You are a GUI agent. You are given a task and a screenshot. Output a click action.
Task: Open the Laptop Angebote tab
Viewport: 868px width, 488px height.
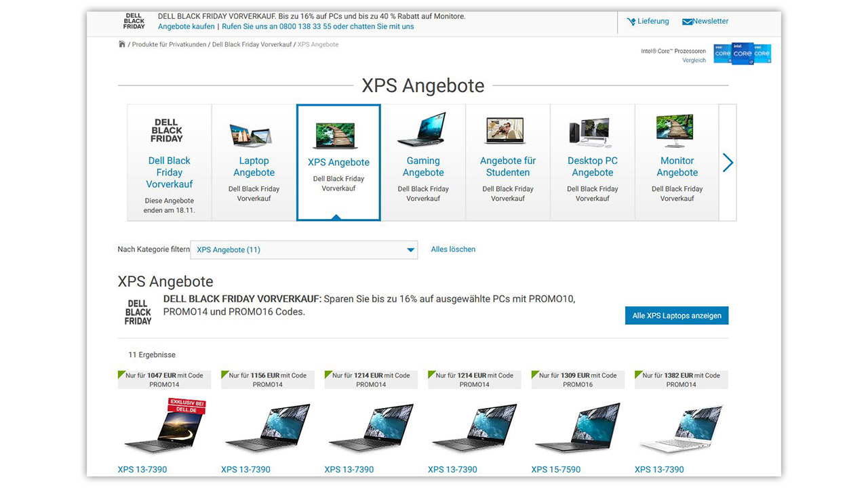(254, 167)
